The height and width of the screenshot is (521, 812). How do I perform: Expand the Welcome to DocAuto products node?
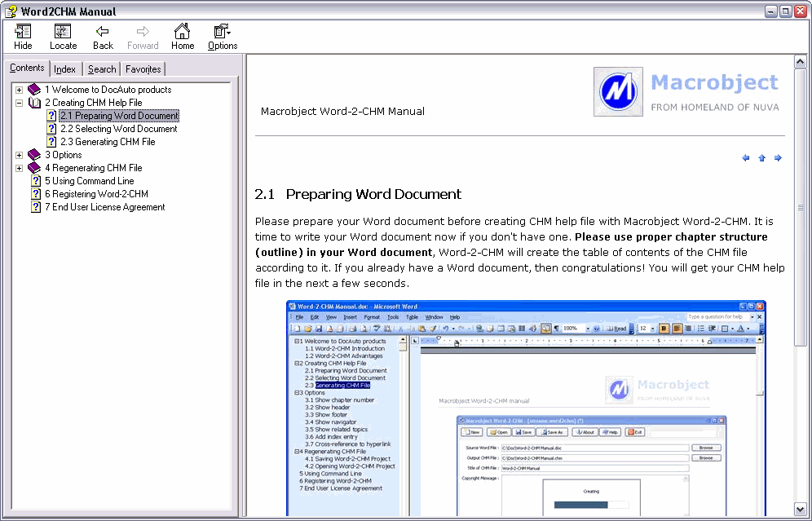pyautogui.click(x=18, y=90)
